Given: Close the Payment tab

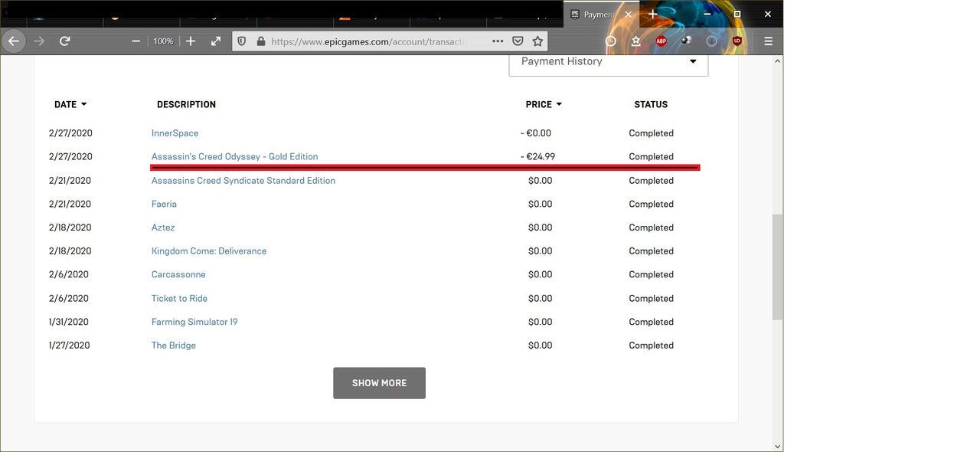Looking at the screenshot, I should pos(629,14).
